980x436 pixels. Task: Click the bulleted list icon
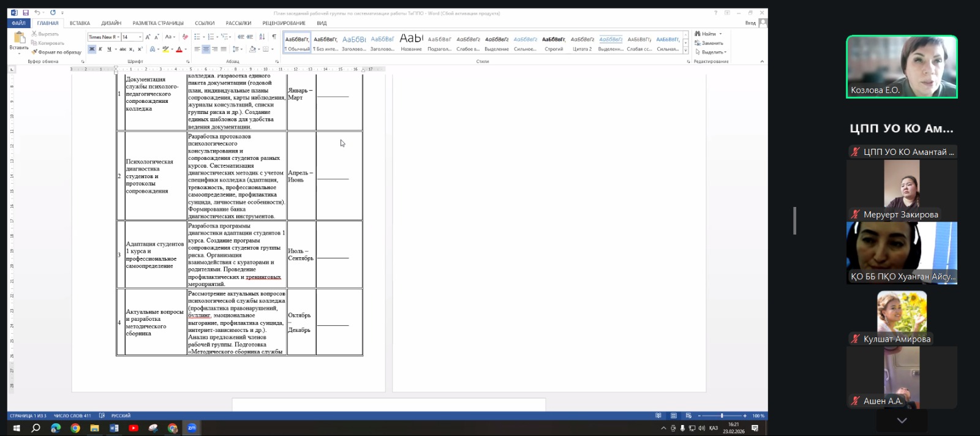(197, 37)
